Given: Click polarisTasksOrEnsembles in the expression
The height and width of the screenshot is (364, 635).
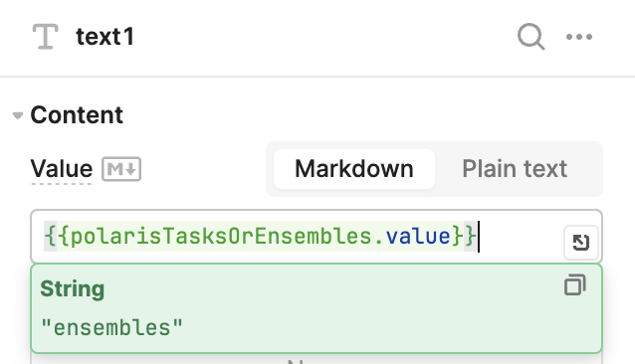Looking at the screenshot, I should pyautogui.click(x=221, y=236).
